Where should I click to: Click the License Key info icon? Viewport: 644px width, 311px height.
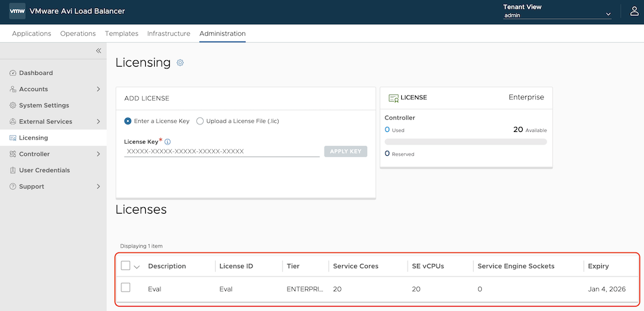click(167, 141)
